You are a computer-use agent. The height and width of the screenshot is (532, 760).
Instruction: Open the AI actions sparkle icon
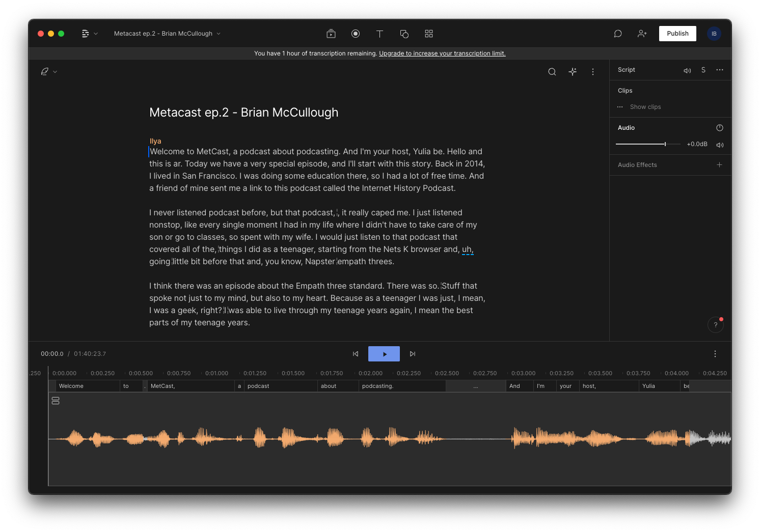click(573, 72)
